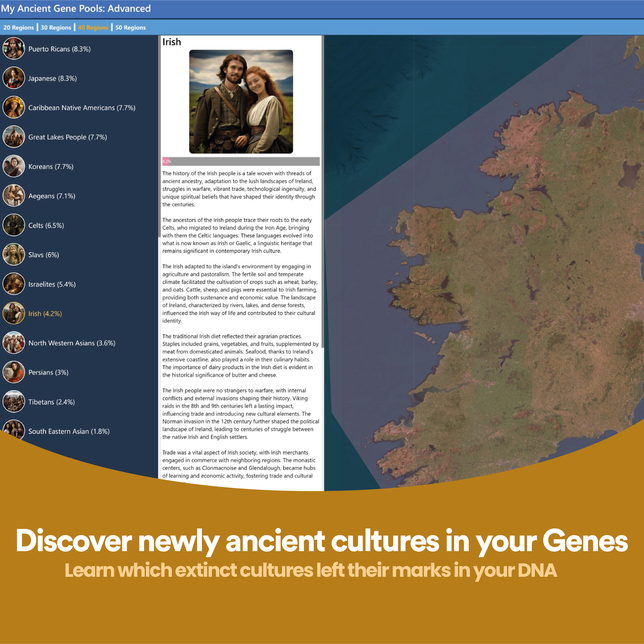Click the Slavs avatar icon
Viewport: 644px width, 644px height.
coord(14,254)
